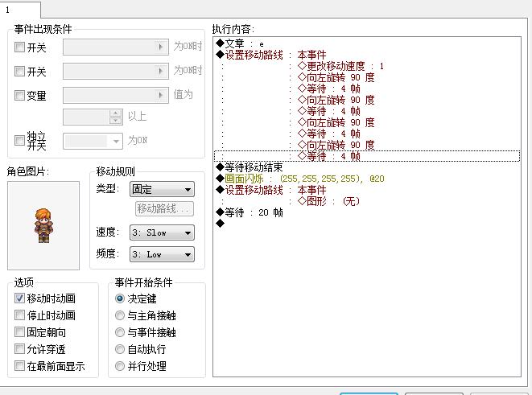Open the 类型 dropdown showing 固定
Screen dimensions: 532x395
[x=162, y=189]
